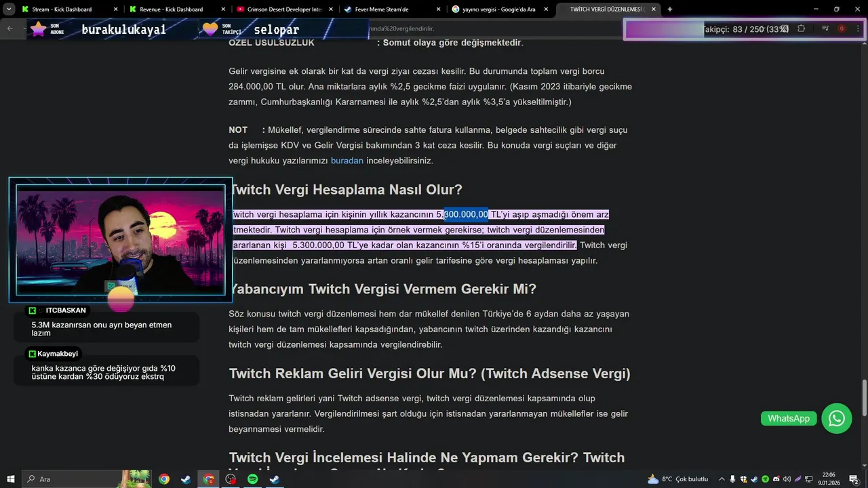Click 'selopar' last follower name

point(277,30)
